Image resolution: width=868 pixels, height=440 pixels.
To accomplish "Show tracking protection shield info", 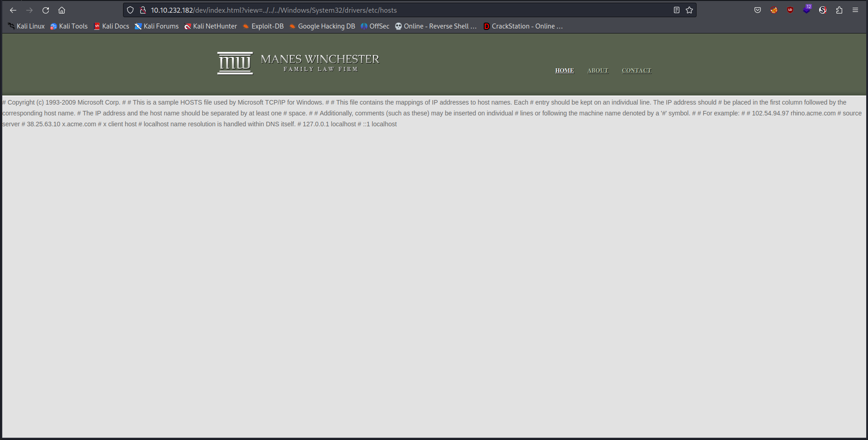I will point(130,10).
